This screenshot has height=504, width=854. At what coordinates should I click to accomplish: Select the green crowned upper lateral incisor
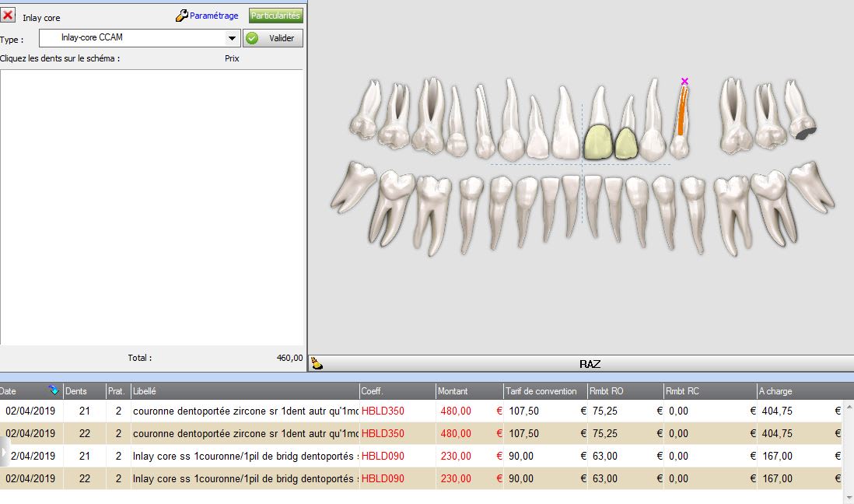pyautogui.click(x=627, y=128)
